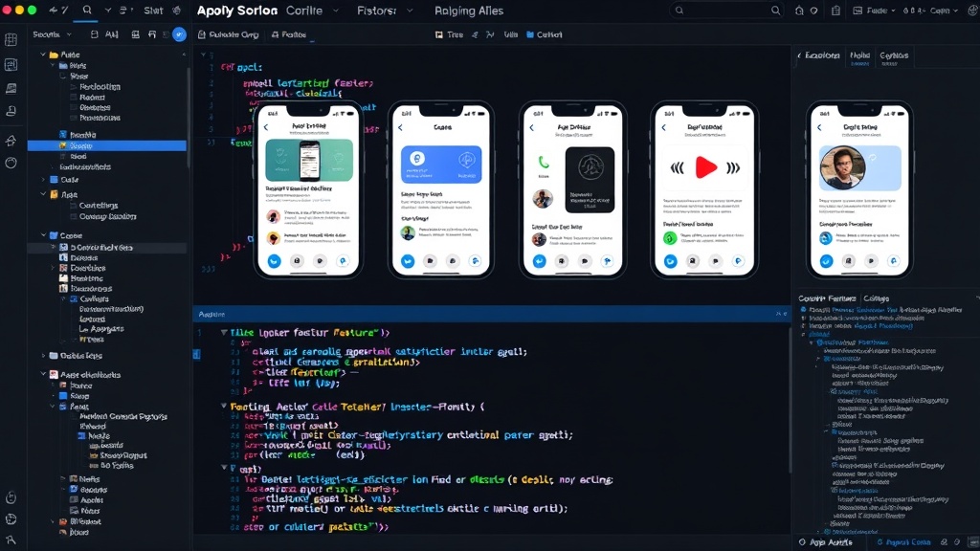Collapse the first code block's fold triangle in the lower editor
This screenshot has height=551, width=980.
[224, 332]
